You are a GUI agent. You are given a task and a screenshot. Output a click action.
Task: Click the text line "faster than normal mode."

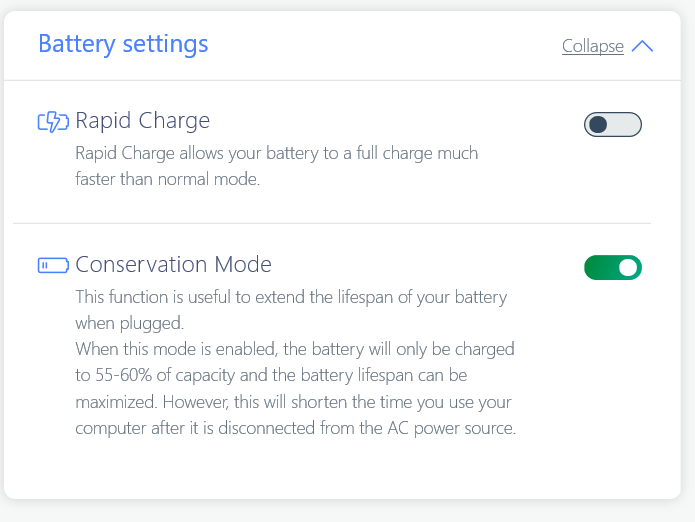(167, 180)
